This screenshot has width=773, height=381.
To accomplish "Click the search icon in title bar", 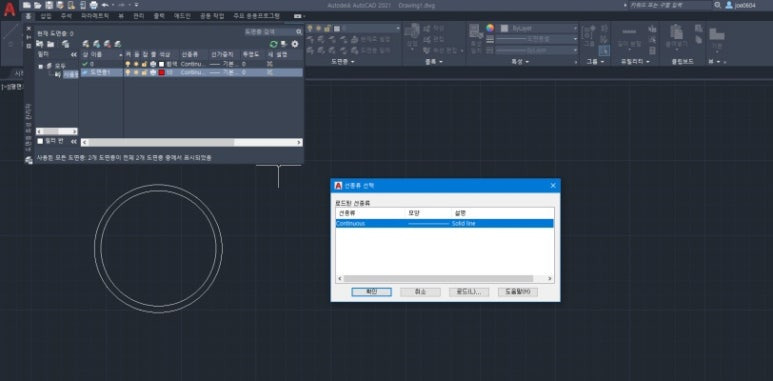I will click(717, 5).
